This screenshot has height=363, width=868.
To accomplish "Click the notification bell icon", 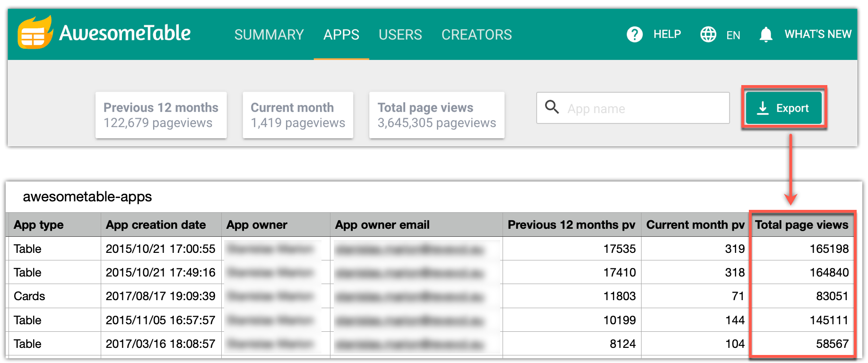I will pos(765,35).
